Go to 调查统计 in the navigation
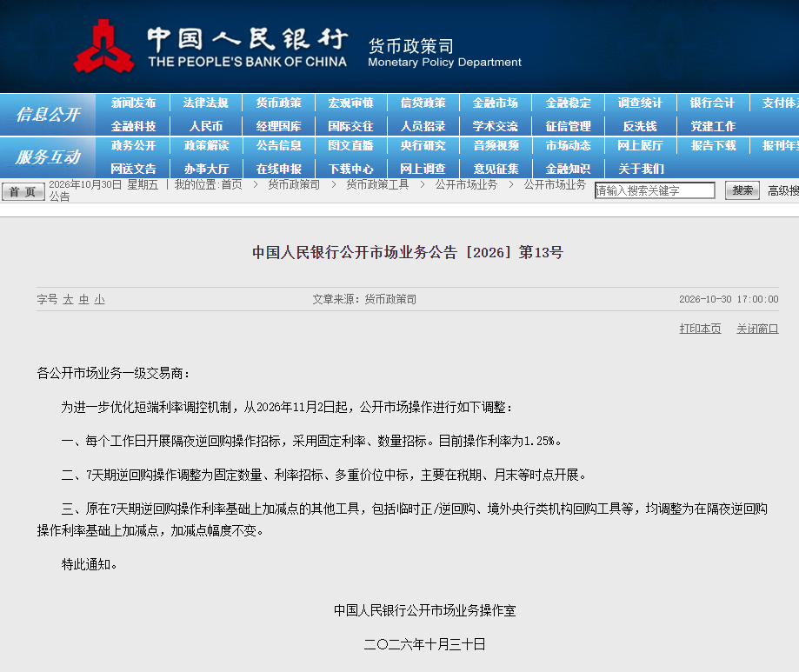This screenshot has height=672, width=799. tap(640, 103)
